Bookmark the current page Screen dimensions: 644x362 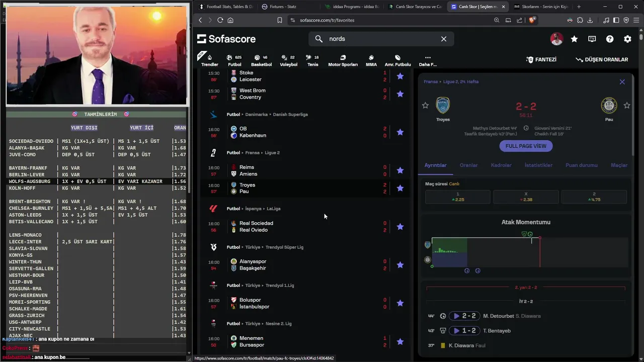coord(280,20)
